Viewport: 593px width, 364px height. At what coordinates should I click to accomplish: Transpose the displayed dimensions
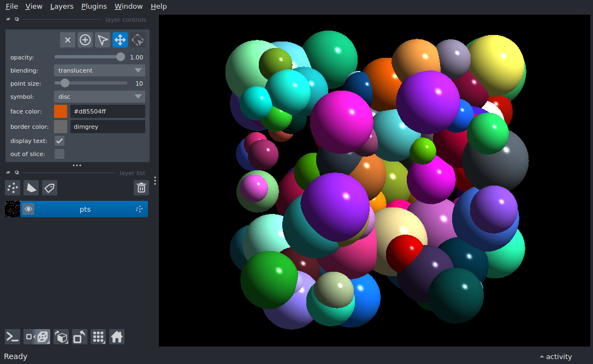pos(79,337)
